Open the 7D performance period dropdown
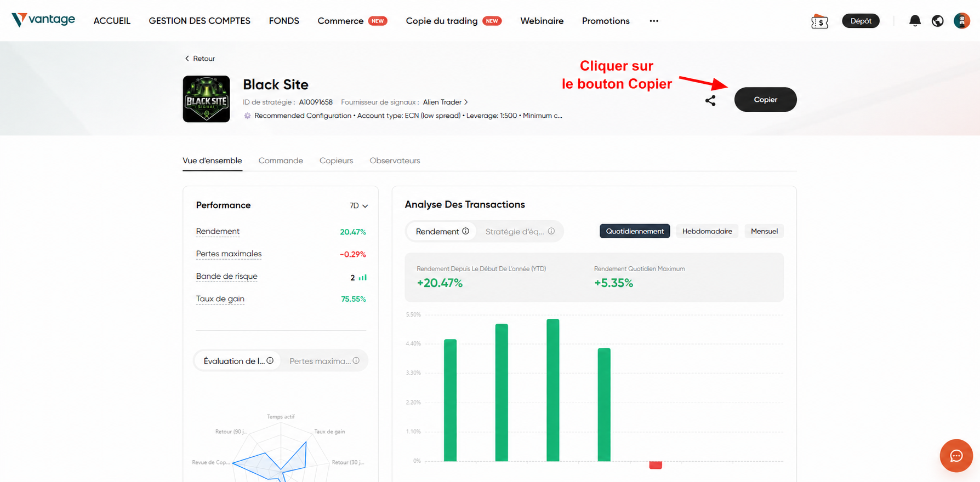The image size is (980, 482). pyautogui.click(x=358, y=206)
